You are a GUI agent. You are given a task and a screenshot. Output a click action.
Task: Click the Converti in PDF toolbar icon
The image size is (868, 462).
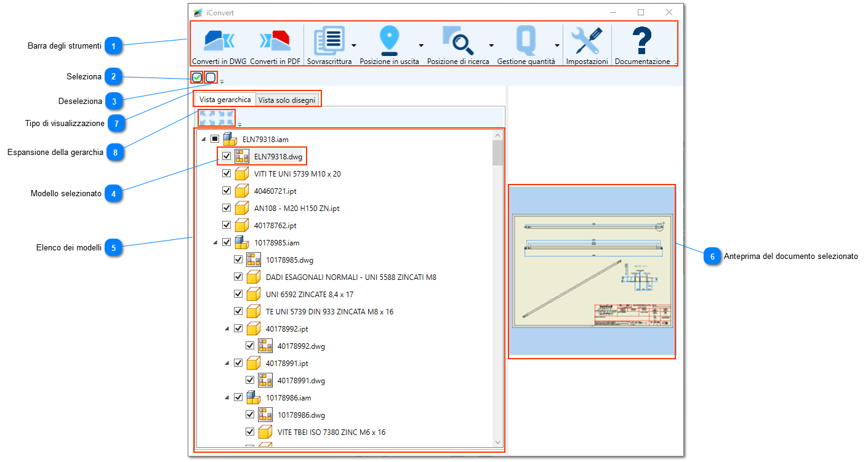275,41
